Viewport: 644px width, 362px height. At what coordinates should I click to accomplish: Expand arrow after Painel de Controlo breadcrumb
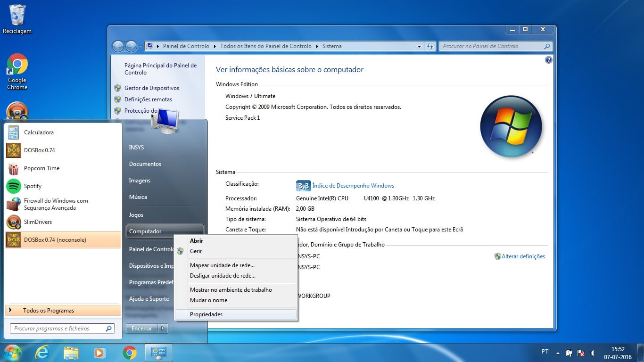pos(215,46)
